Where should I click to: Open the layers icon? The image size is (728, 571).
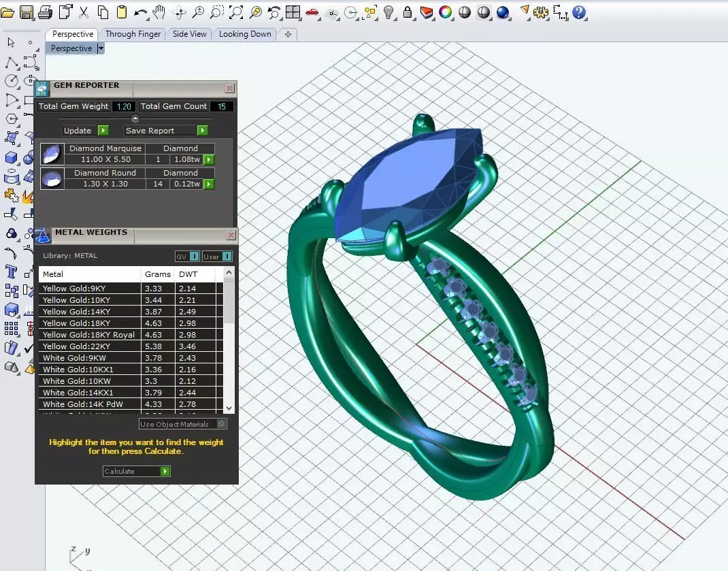click(x=426, y=12)
